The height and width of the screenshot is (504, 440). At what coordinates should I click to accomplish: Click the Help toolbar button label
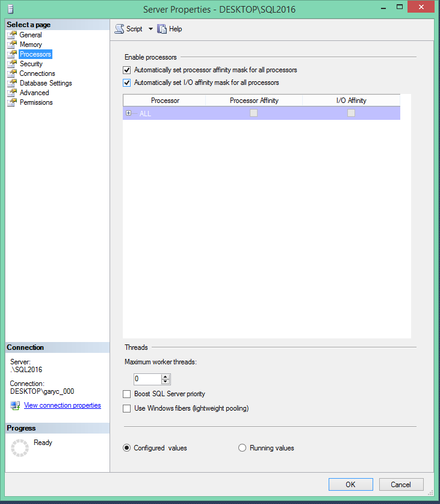click(176, 29)
